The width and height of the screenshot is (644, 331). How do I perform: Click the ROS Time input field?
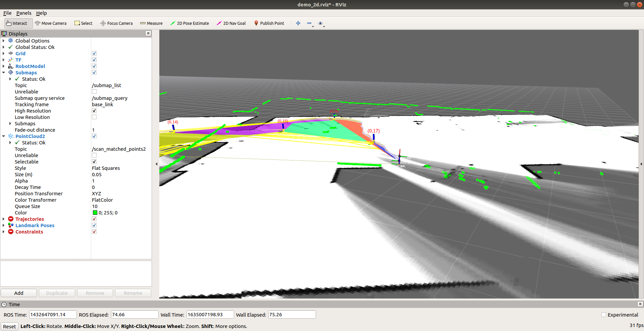53,315
